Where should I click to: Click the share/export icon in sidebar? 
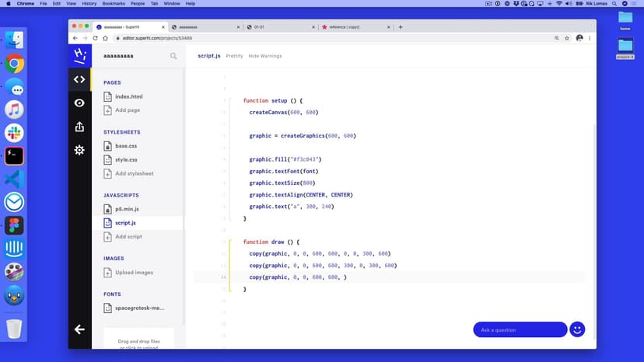tap(79, 127)
